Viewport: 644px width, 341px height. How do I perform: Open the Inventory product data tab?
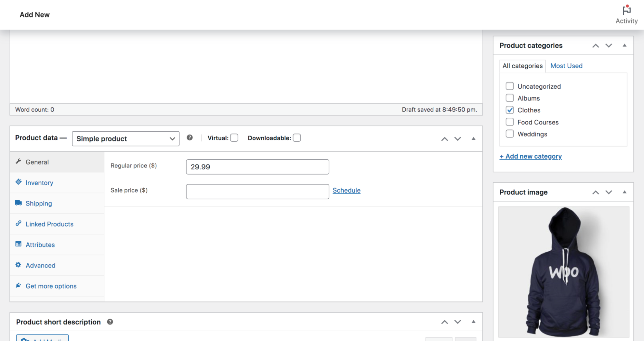[57, 183]
